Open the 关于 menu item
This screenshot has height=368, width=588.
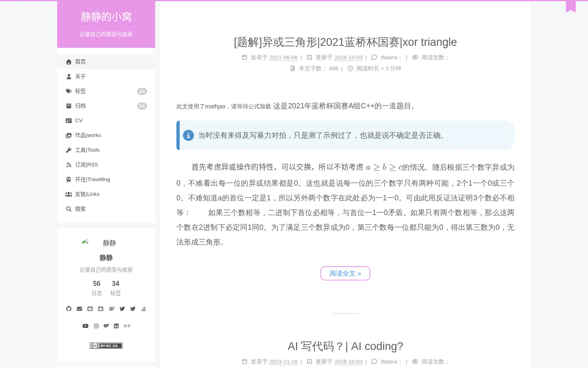tap(106, 76)
